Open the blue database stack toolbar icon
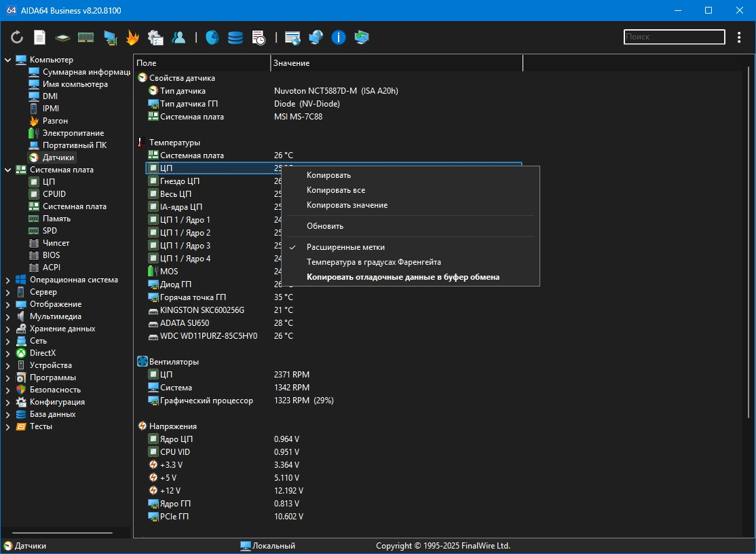The width and height of the screenshot is (756, 554). (x=235, y=37)
